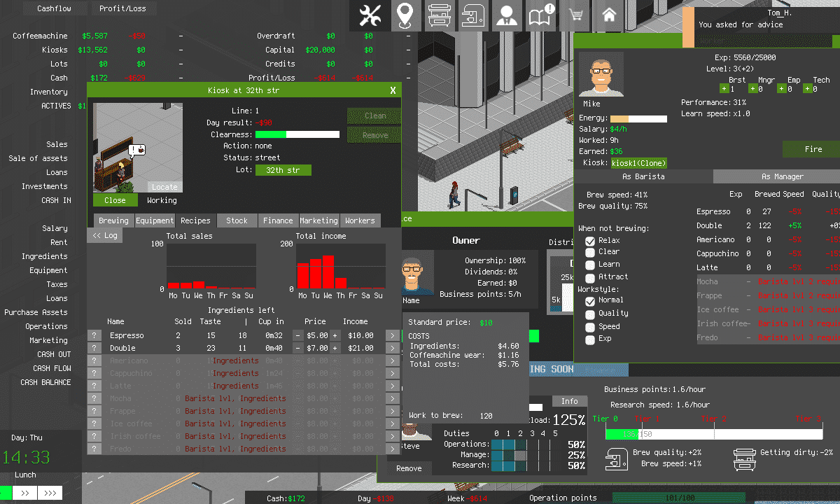The width and height of the screenshot is (840, 504).
Task: Select the Exp workstyle checkbox
Action: (590, 339)
